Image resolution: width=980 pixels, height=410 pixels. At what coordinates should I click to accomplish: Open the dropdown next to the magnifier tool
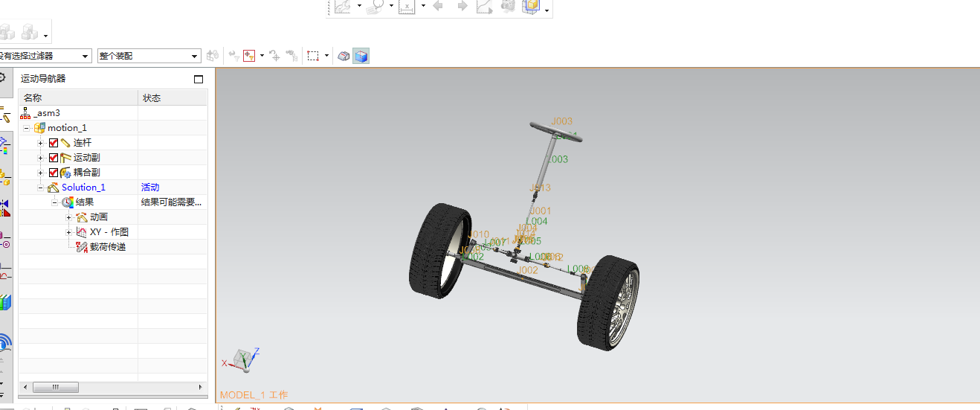391,6
